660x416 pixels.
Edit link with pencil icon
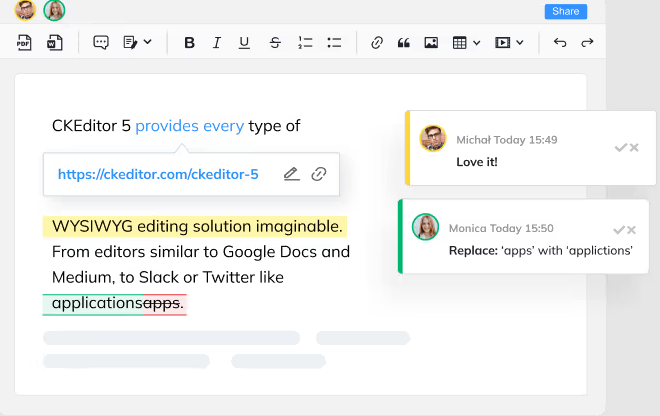pos(292,174)
